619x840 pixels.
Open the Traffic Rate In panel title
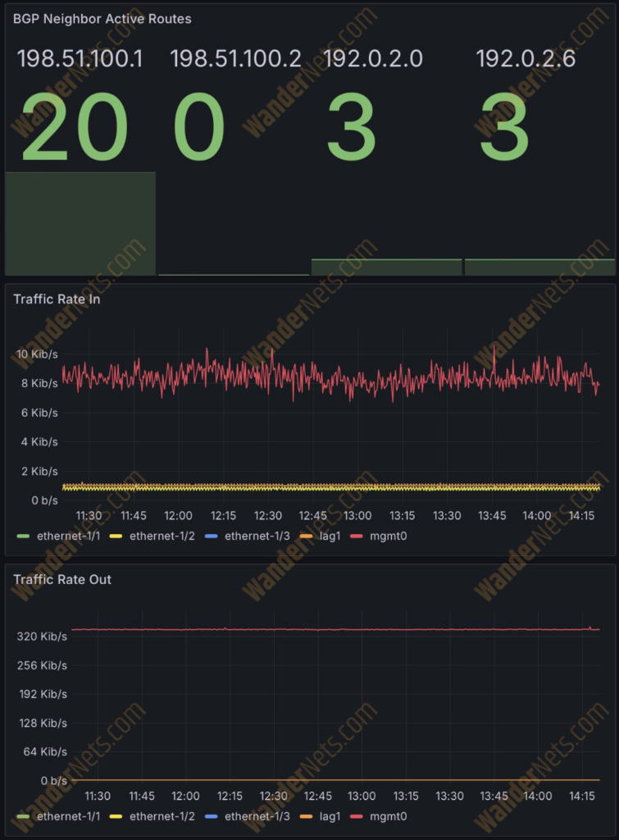[x=57, y=299]
